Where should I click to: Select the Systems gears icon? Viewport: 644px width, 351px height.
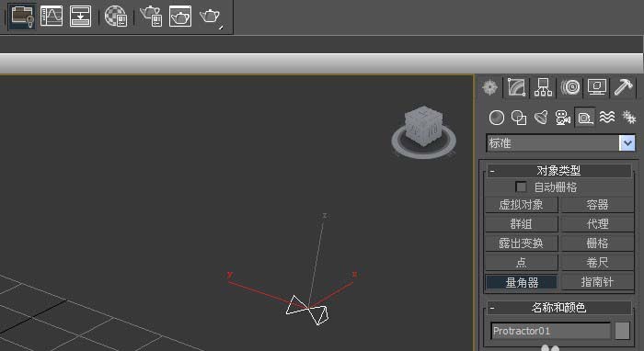pyautogui.click(x=628, y=118)
